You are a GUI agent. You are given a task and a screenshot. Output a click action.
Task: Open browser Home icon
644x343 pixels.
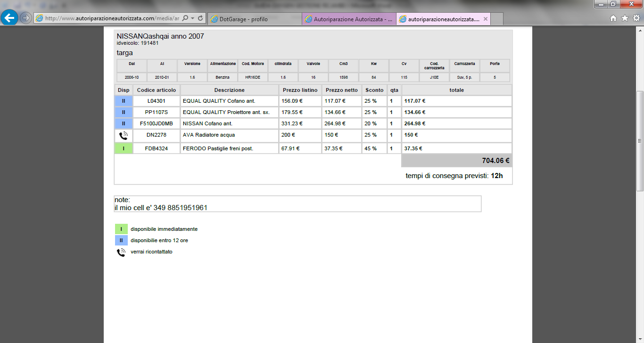pyautogui.click(x=613, y=18)
